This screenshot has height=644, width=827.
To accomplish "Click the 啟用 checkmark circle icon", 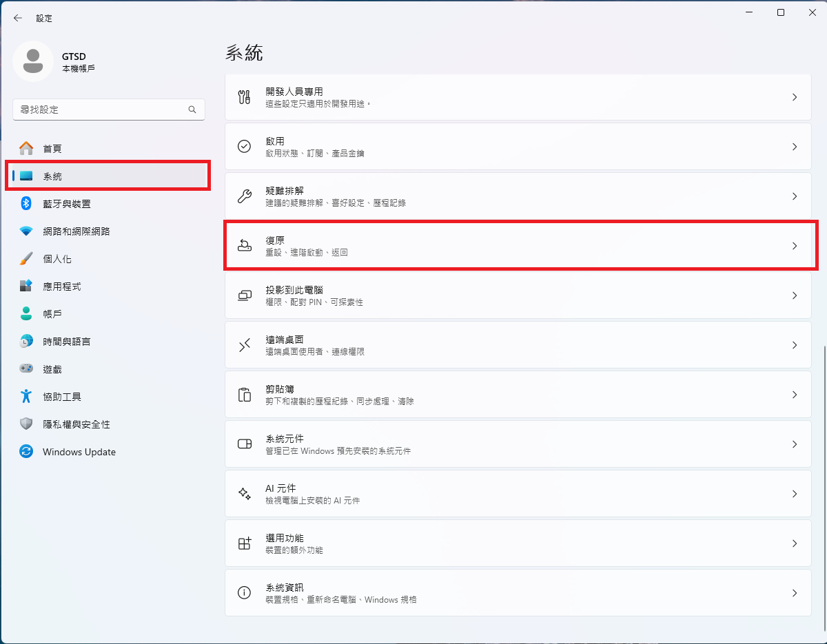I will click(x=244, y=147).
